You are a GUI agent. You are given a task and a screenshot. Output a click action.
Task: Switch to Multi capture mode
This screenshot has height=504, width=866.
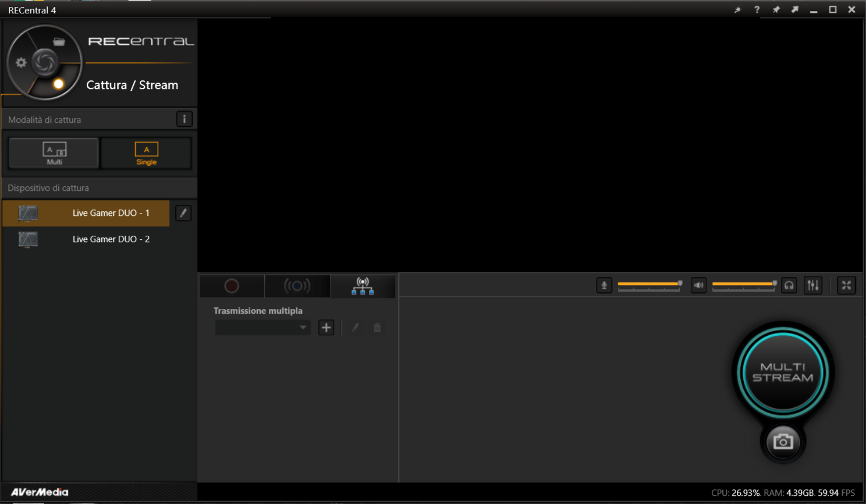coord(54,153)
